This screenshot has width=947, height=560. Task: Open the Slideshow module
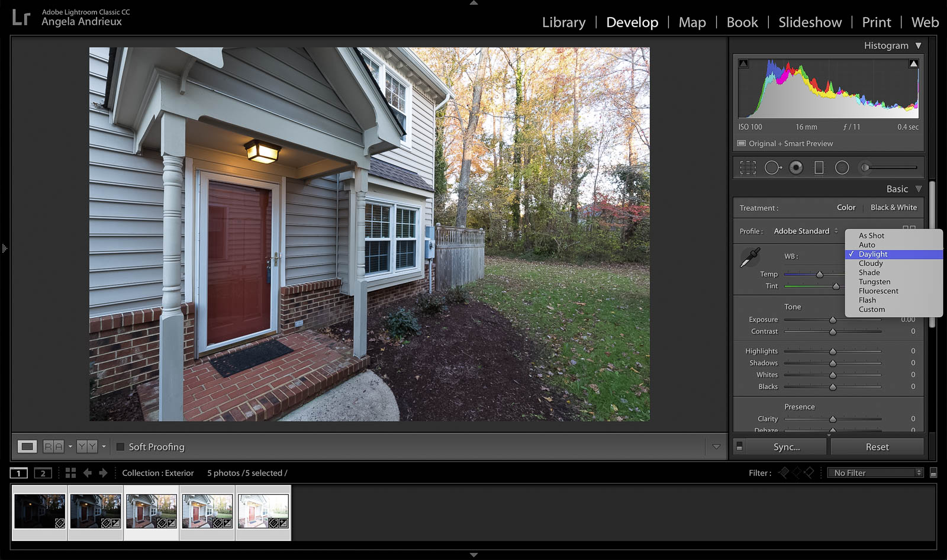click(810, 22)
